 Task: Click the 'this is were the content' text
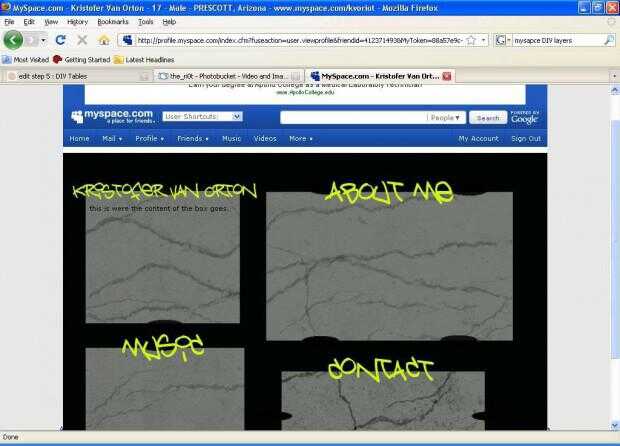pyautogui.click(x=158, y=208)
